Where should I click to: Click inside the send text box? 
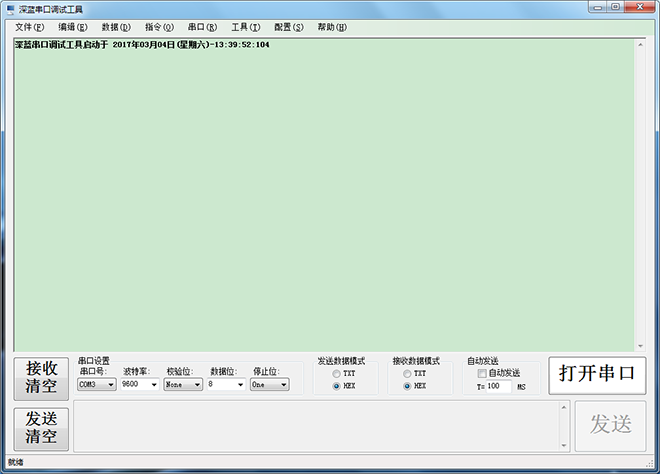click(317, 426)
